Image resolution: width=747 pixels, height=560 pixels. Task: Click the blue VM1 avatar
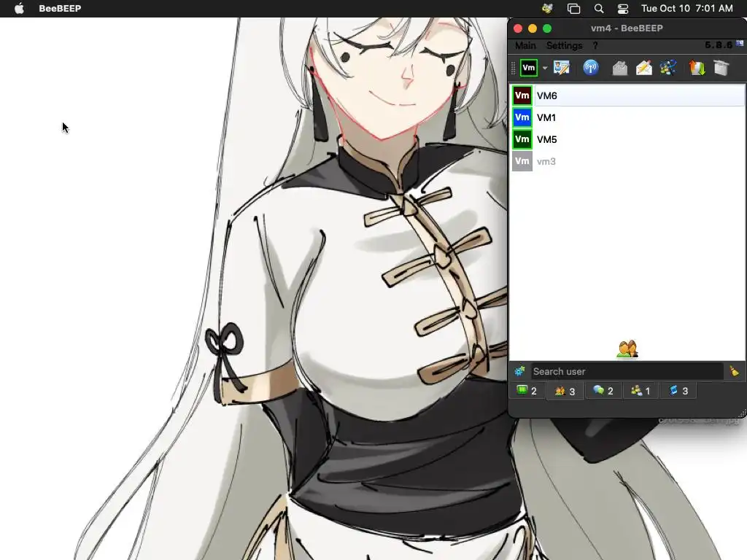click(x=522, y=117)
